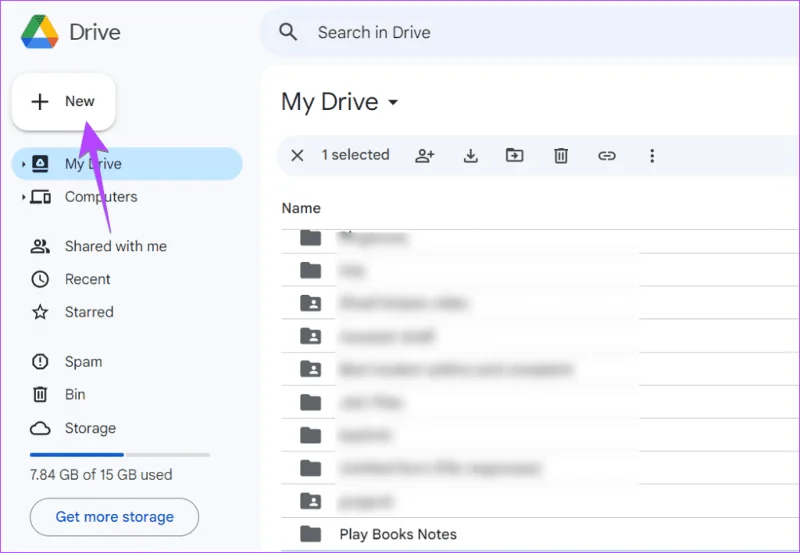Click the Recent clock icon

(x=40, y=279)
